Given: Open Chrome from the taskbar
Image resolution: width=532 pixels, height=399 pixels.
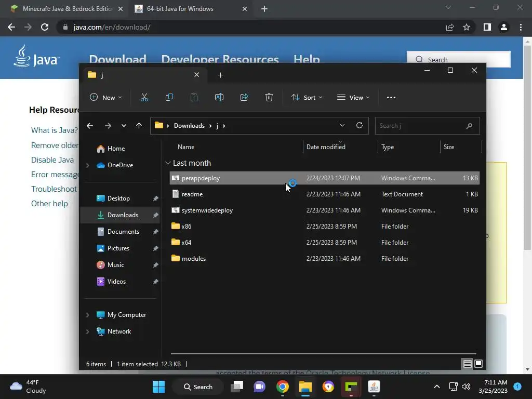Looking at the screenshot, I should click(282, 387).
